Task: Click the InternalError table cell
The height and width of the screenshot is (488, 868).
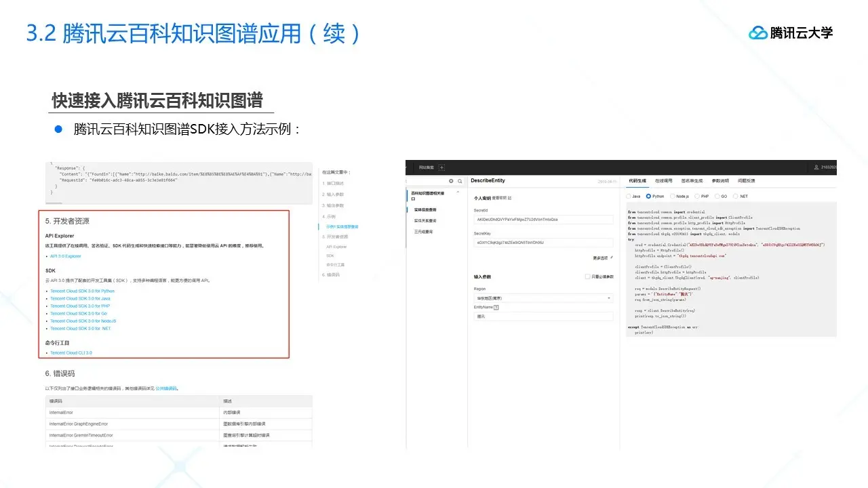Action: (x=132, y=412)
